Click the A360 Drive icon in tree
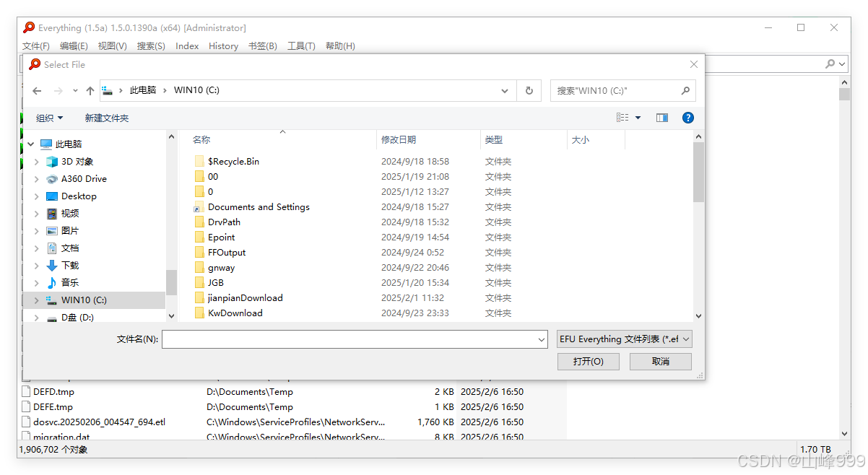The width and height of the screenshot is (868, 475). 52,179
